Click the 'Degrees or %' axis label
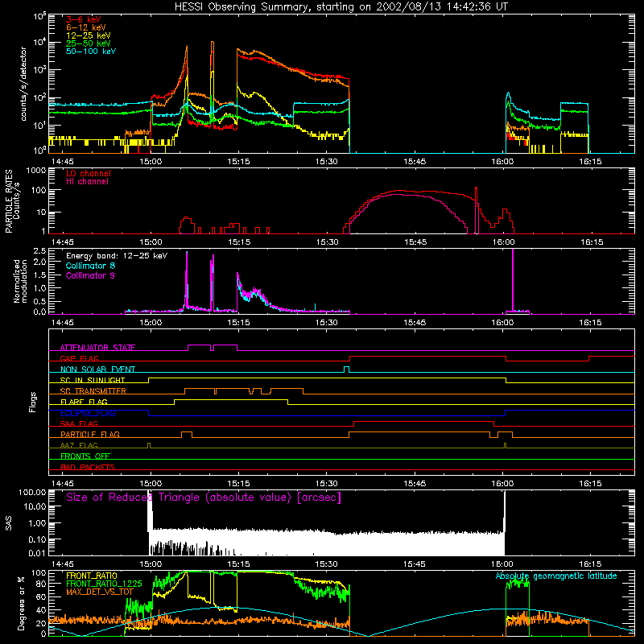The height and width of the screenshot is (644, 644). [x=21, y=603]
